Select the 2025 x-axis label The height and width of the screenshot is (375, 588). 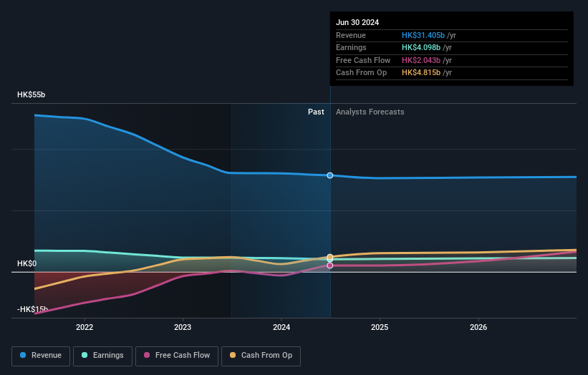tap(380, 327)
